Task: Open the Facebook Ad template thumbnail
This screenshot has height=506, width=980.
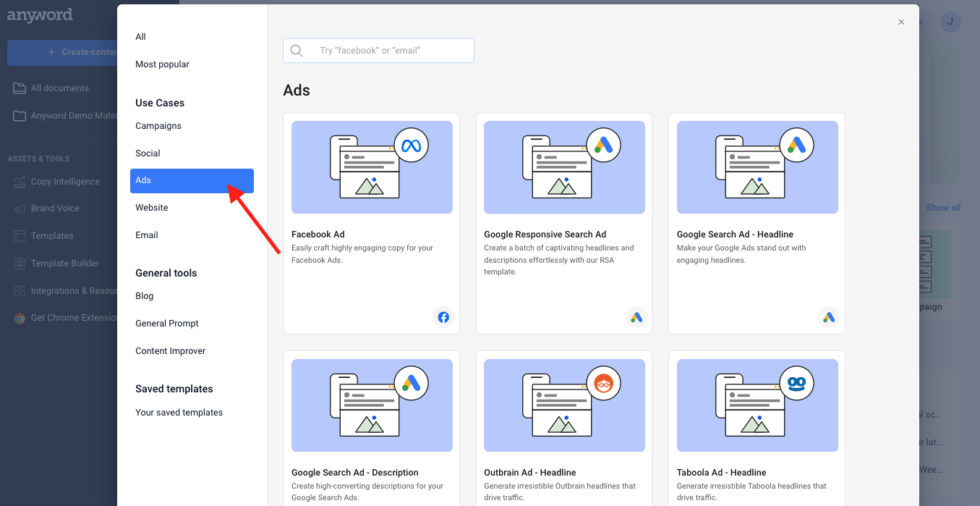Action: pyautogui.click(x=372, y=167)
